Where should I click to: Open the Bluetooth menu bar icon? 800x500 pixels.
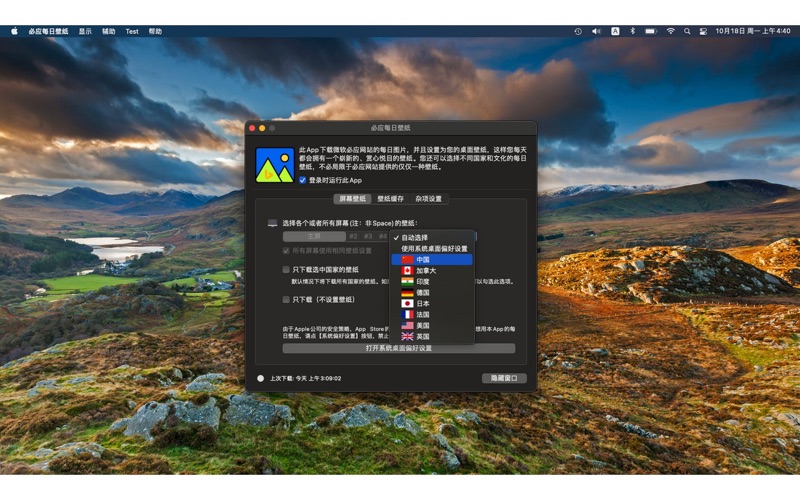(633, 31)
